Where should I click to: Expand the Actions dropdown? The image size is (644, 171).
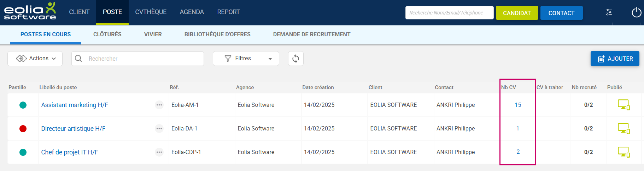coord(35,59)
